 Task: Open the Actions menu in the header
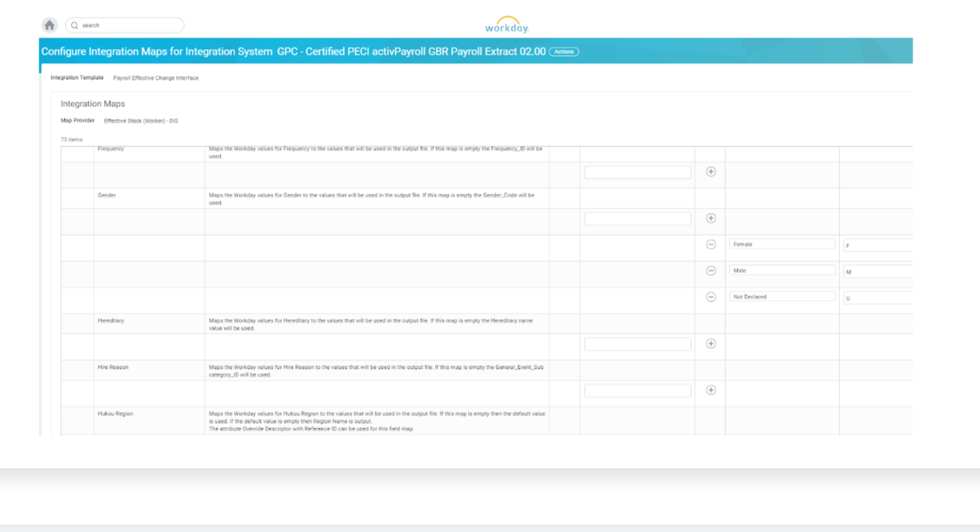click(x=564, y=51)
